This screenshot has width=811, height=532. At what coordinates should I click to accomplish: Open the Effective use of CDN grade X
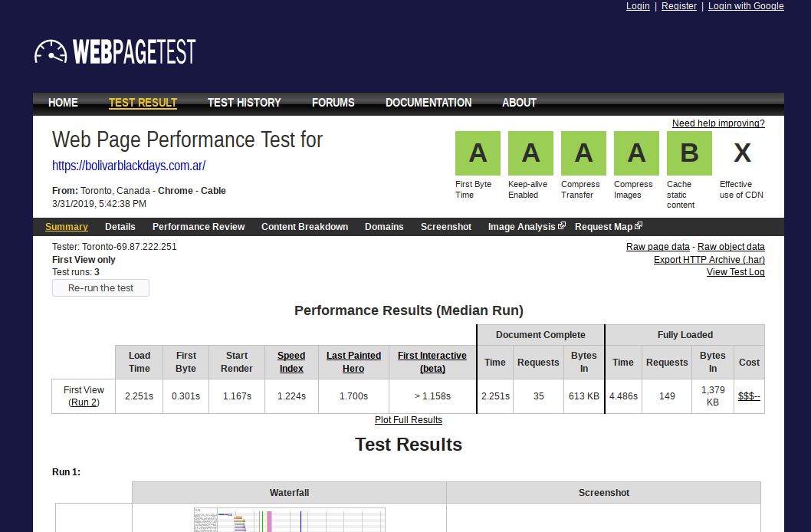742,153
